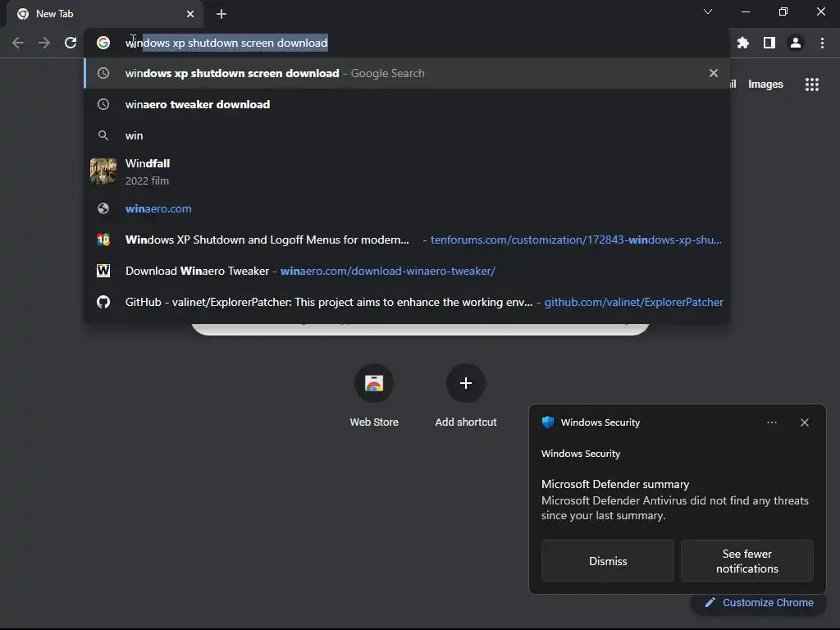Open the profile avatar icon

pyautogui.click(x=796, y=43)
